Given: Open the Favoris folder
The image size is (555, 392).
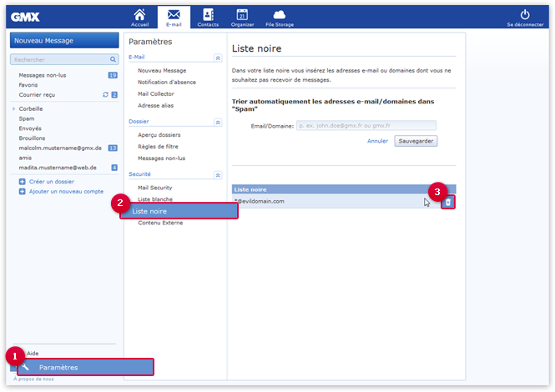Looking at the screenshot, I should click(x=28, y=85).
